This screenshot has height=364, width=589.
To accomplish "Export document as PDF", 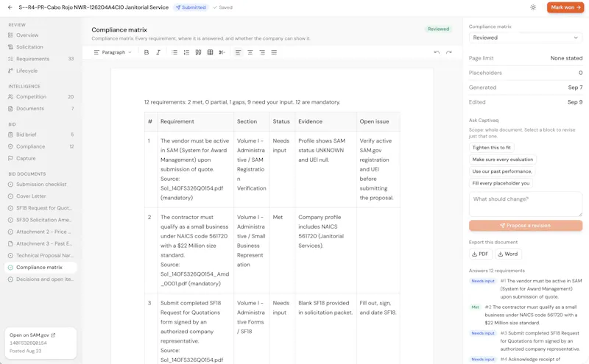I will [481, 254].
